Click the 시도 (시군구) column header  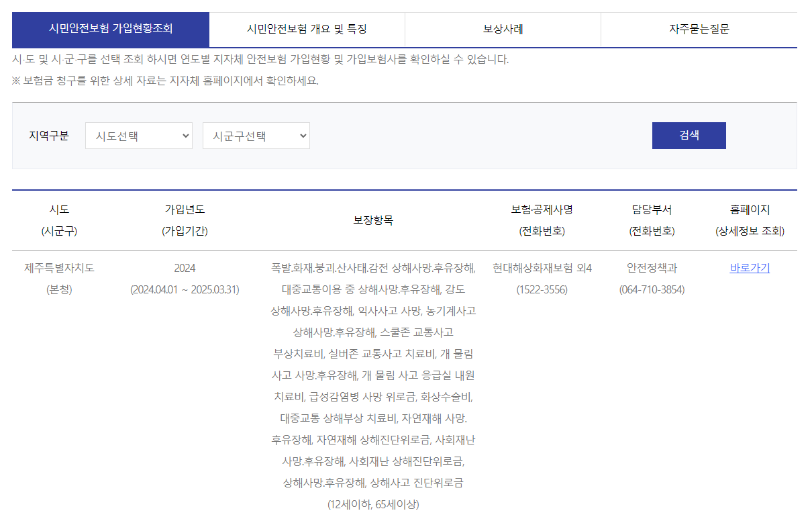coord(59,220)
